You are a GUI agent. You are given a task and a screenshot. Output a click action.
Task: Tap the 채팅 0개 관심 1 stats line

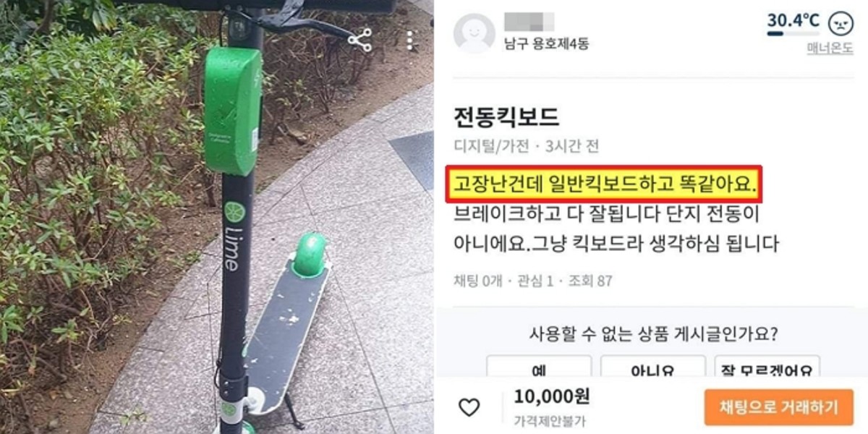[532, 281]
